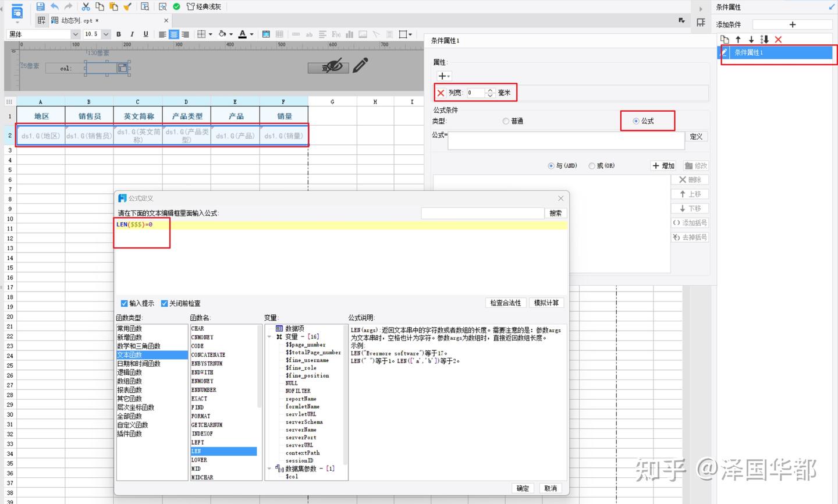Delete condition with red X icon
838x504 pixels.
click(x=778, y=40)
